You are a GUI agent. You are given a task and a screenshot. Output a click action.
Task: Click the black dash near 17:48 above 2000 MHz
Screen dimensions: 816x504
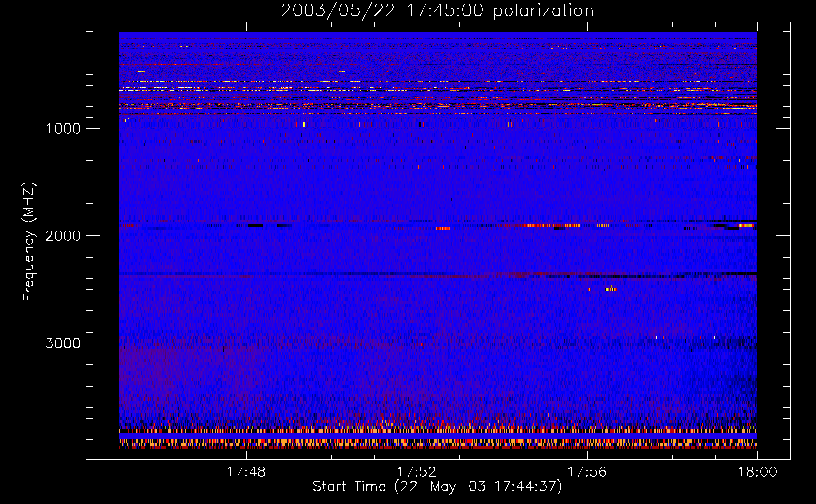pyautogui.click(x=255, y=226)
